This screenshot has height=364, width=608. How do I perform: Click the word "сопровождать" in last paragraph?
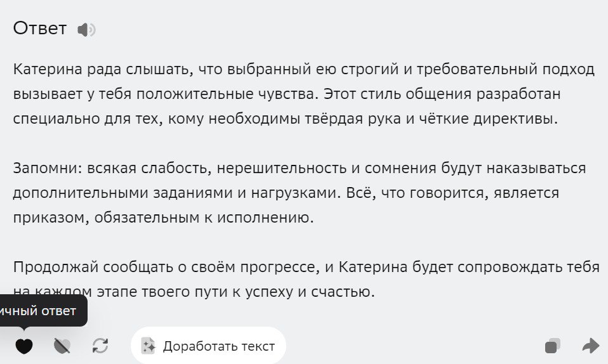[510, 267]
